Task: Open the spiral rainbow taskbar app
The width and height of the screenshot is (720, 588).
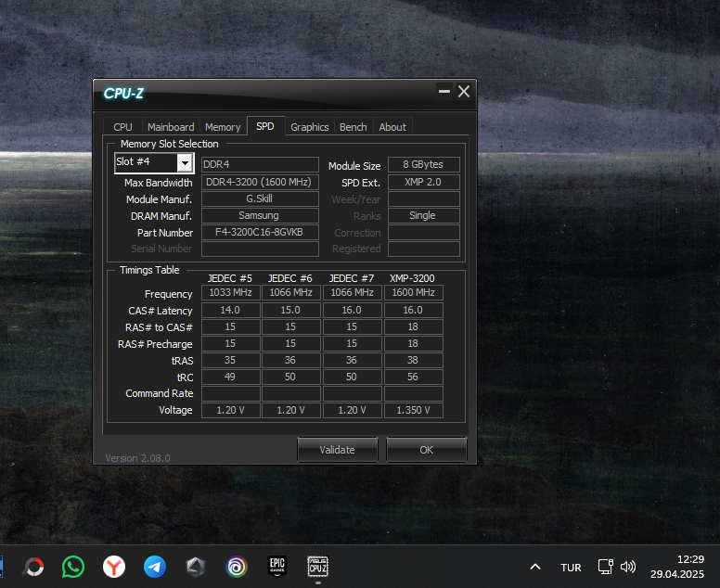Action: pos(237,567)
